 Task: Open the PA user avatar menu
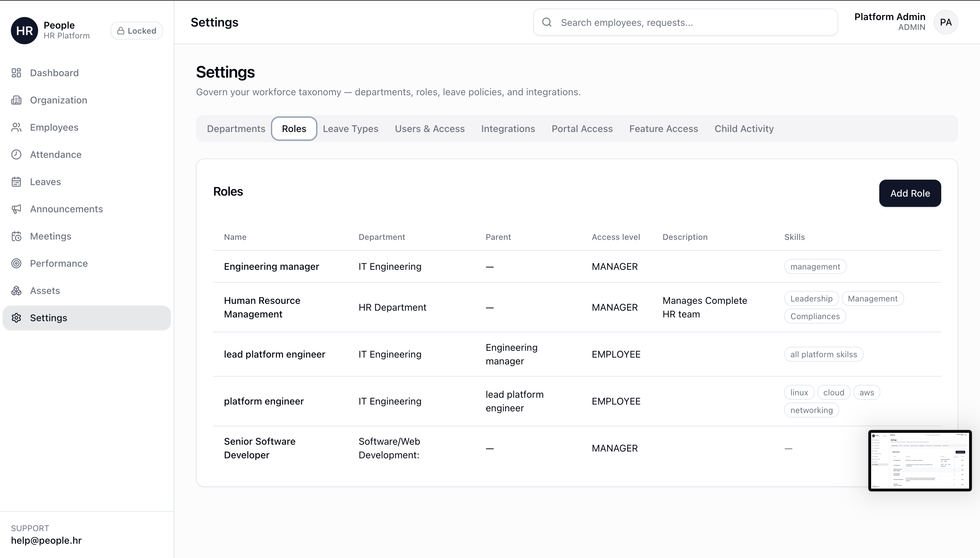tap(946, 22)
